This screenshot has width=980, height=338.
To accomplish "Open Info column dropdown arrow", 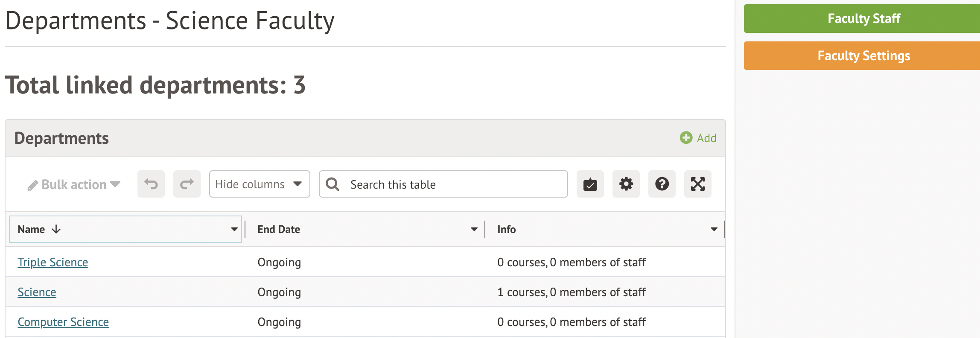I will [x=714, y=230].
